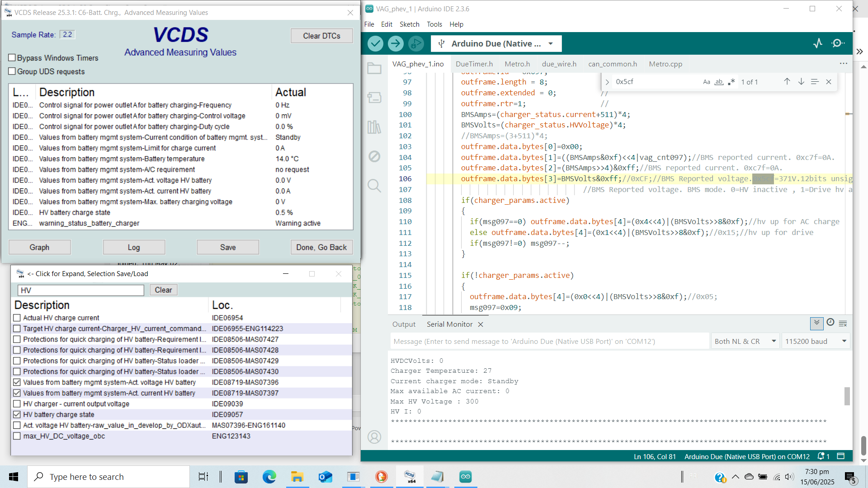
Task: Open the Both NL & CR dropdown
Action: pos(744,341)
